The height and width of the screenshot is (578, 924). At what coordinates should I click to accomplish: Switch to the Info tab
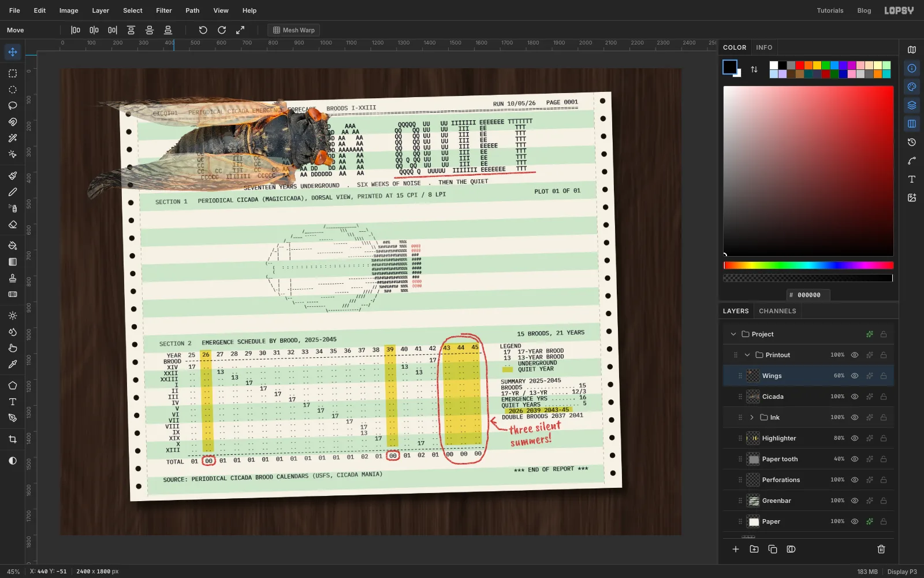pos(764,47)
